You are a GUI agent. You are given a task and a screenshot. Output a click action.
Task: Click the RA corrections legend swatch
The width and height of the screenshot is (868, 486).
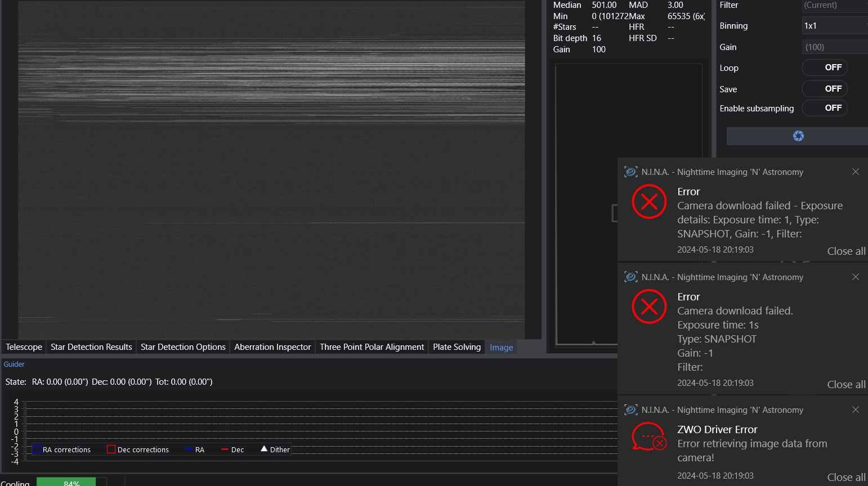37,449
